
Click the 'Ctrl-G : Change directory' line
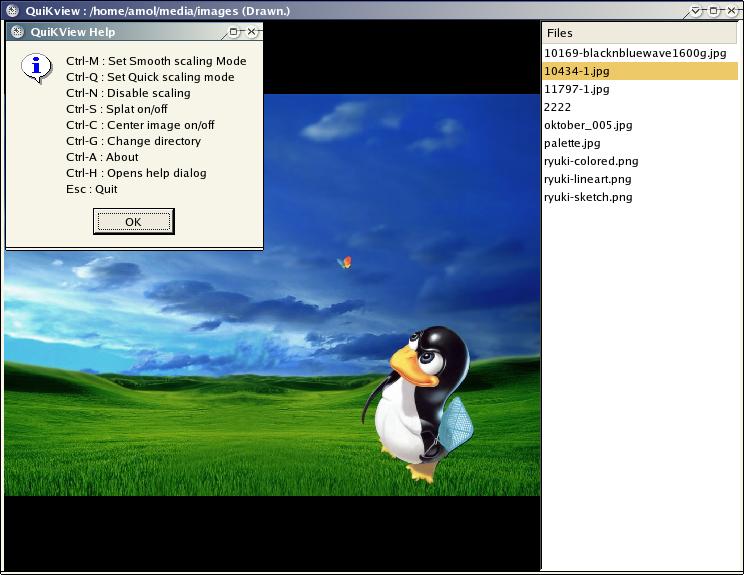coord(133,141)
